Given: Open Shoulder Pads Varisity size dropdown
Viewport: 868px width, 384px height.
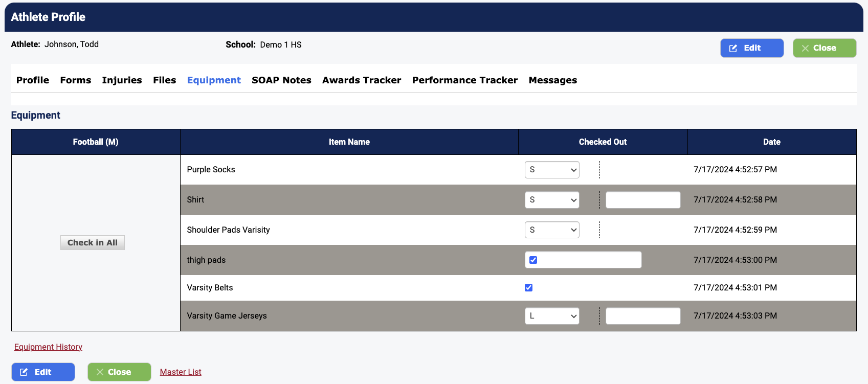Looking at the screenshot, I should (552, 230).
